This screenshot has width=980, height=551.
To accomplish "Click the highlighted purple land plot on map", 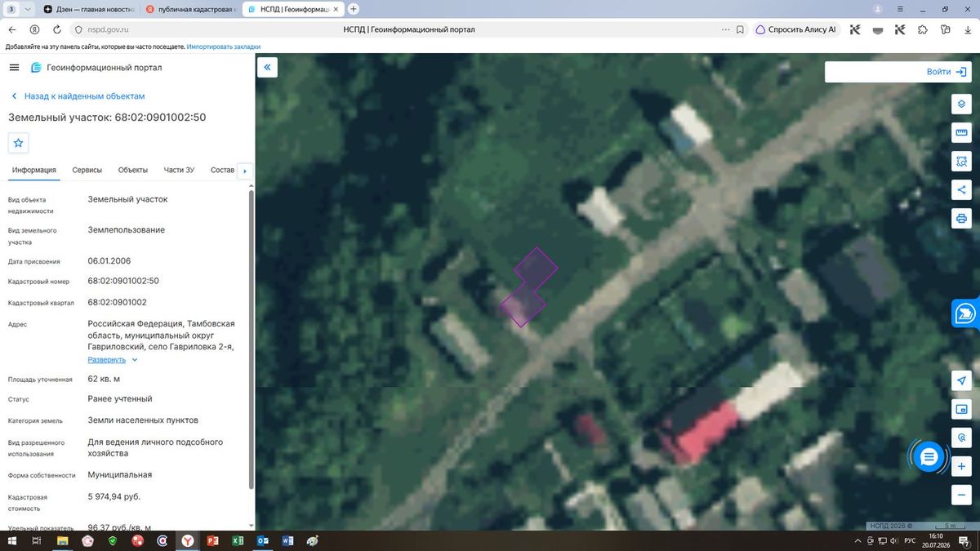I will [529, 287].
